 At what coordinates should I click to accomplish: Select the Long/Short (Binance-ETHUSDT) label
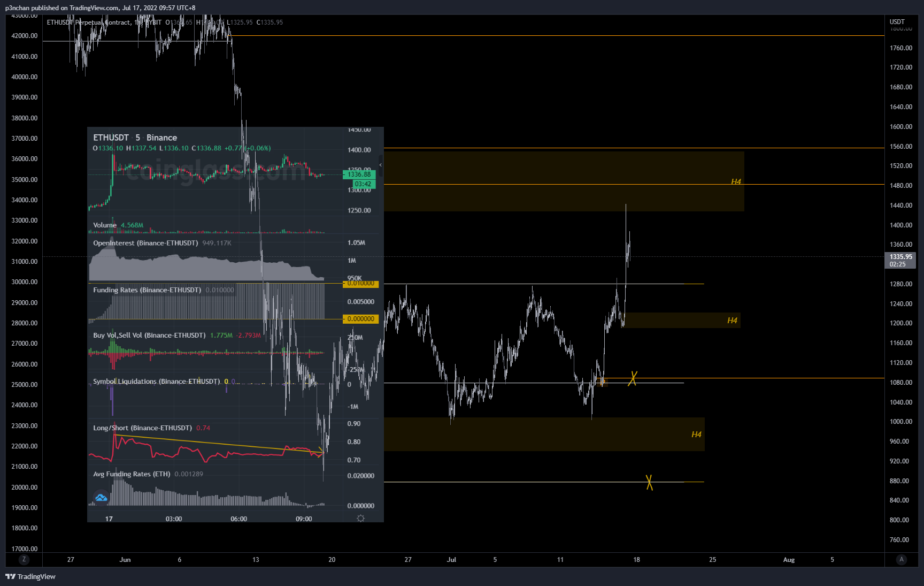tap(142, 428)
